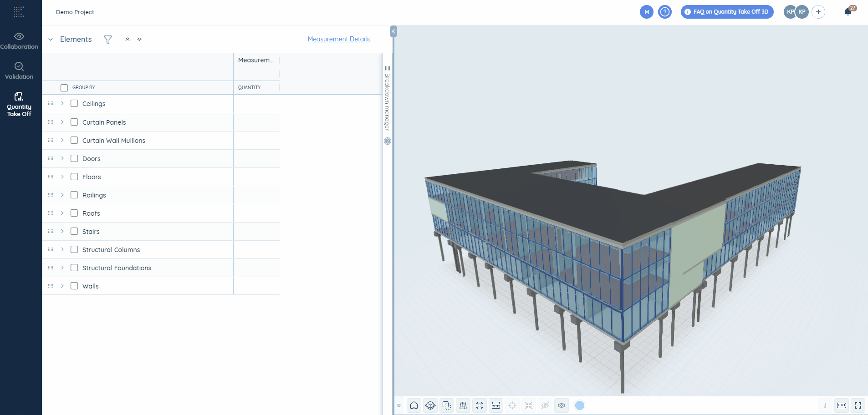Expand the Doors group

click(62, 158)
